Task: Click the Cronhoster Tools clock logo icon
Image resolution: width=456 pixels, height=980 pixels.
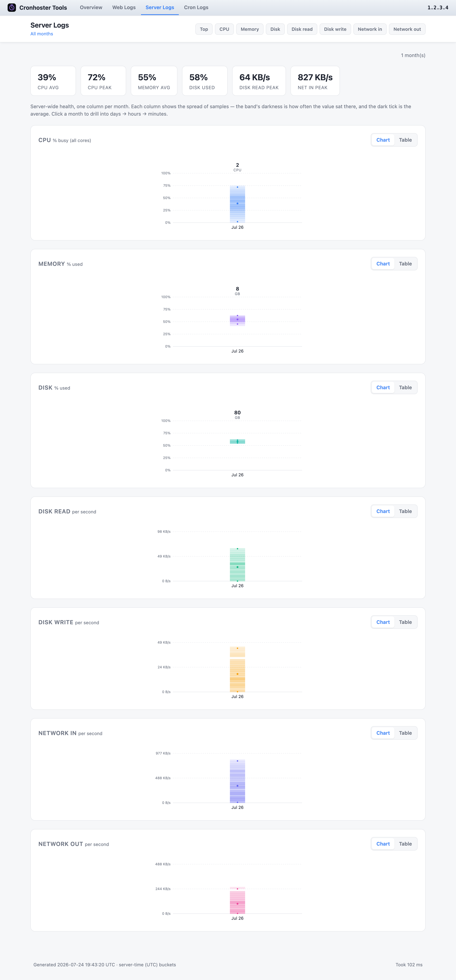Action: (12, 8)
